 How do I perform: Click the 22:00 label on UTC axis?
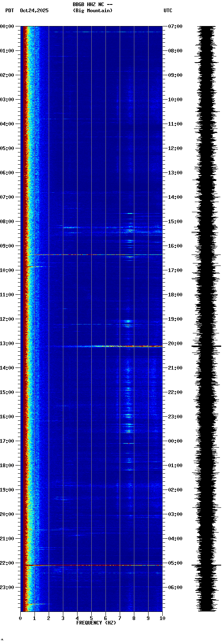pyautogui.click(x=175, y=392)
